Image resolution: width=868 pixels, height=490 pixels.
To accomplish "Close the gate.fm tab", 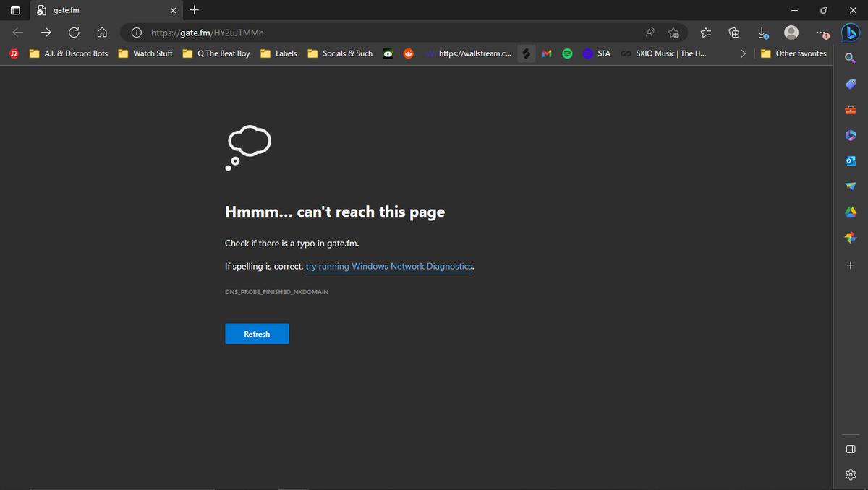I will tap(173, 10).
